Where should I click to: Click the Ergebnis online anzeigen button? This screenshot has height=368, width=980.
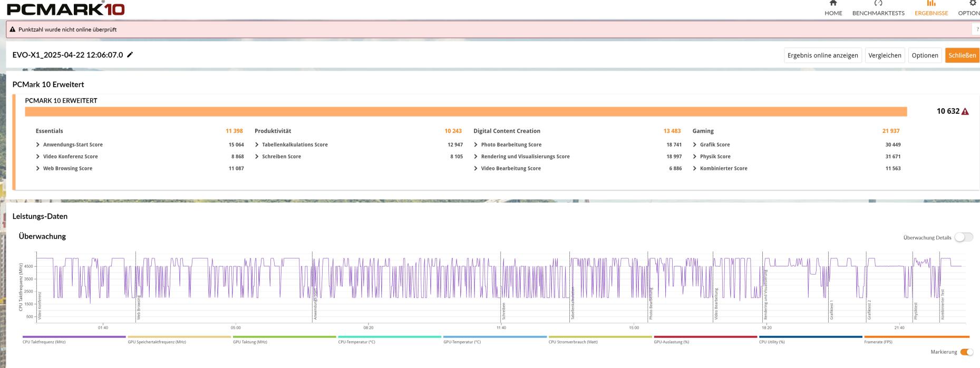point(822,55)
